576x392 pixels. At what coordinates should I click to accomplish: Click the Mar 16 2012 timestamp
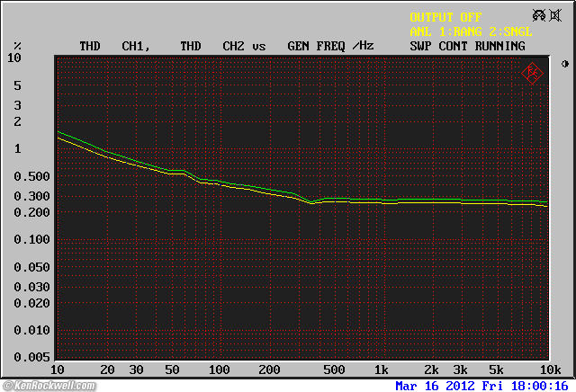(x=482, y=386)
